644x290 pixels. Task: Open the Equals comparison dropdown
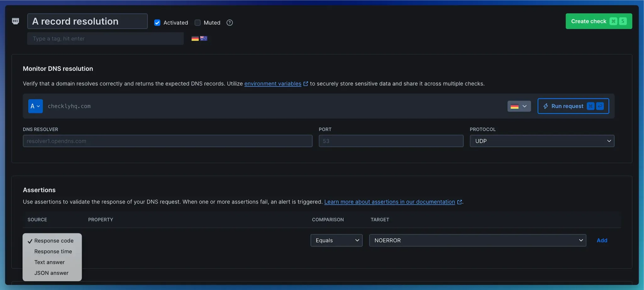pyautogui.click(x=336, y=240)
